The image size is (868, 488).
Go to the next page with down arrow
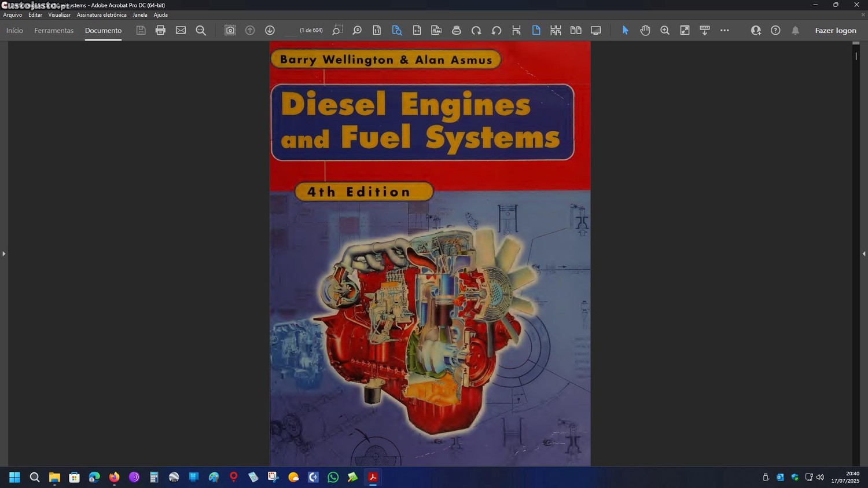tap(270, 30)
